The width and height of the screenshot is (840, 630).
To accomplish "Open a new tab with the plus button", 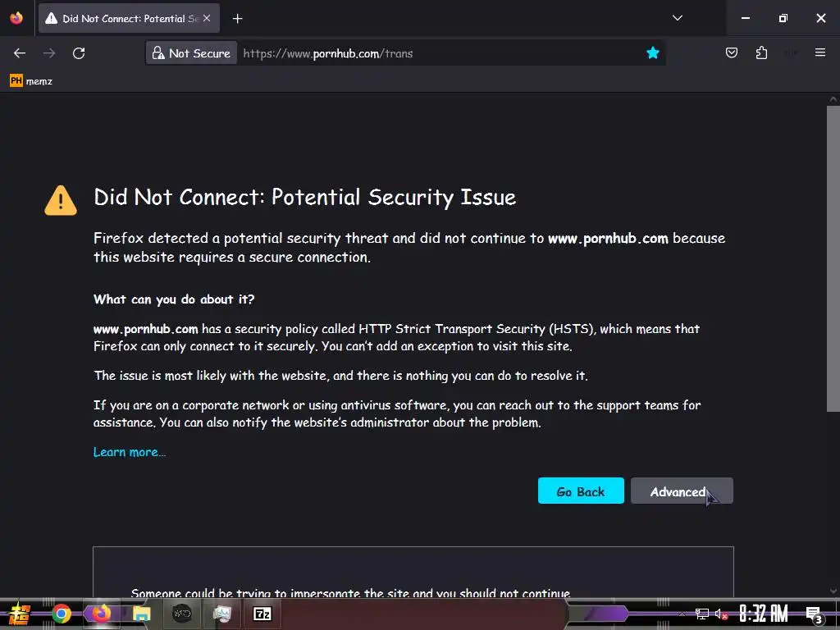I will 237,19.
